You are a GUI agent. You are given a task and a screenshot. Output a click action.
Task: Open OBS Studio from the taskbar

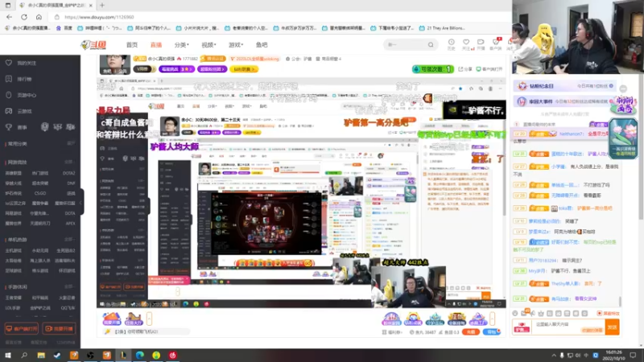tap(90, 355)
